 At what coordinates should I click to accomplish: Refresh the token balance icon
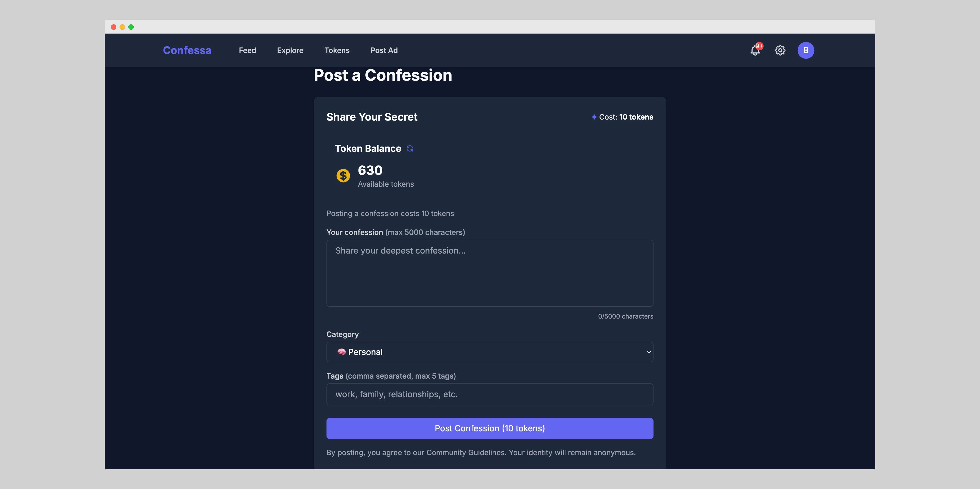[x=410, y=148]
